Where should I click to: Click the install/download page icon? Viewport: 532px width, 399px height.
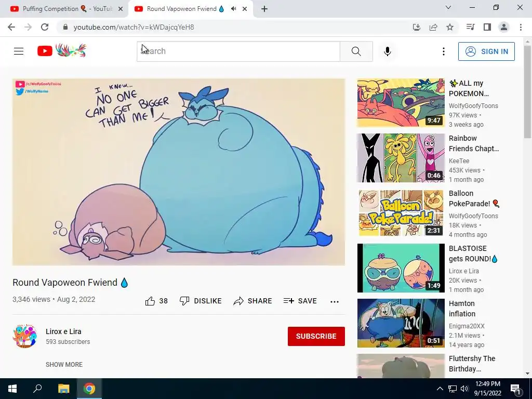pyautogui.click(x=417, y=27)
